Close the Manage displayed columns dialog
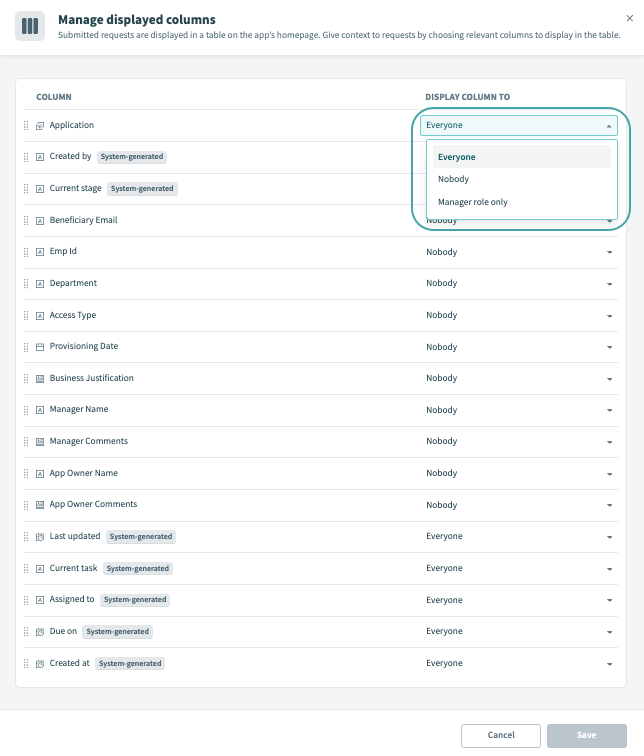The height and width of the screenshot is (756, 644). tap(629, 17)
